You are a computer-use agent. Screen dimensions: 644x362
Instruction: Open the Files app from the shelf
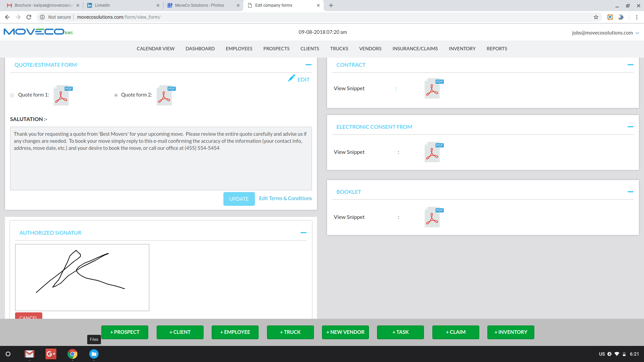[x=94, y=354]
